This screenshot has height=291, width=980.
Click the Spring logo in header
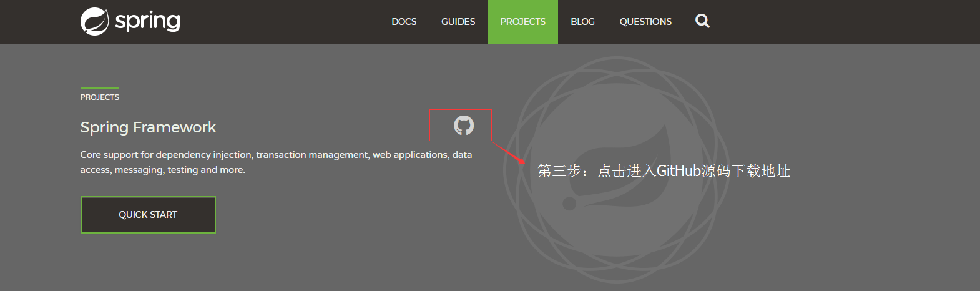(x=130, y=21)
